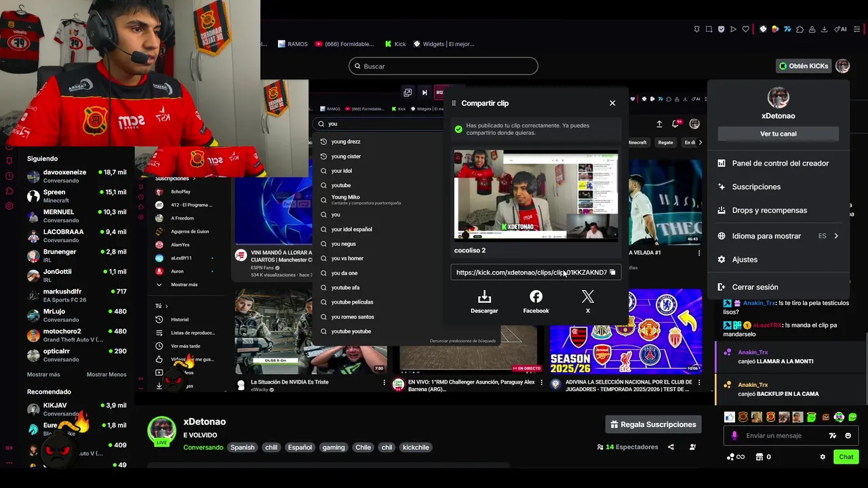Open Spreen channel in Siguiendo list

pyautogui.click(x=76, y=196)
